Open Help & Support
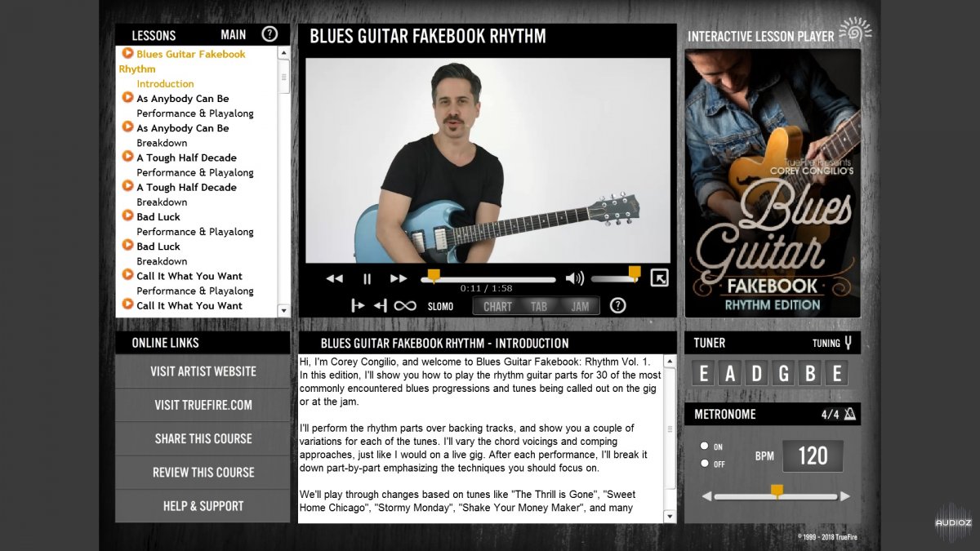Screen dimensions: 980x551 click(x=203, y=506)
